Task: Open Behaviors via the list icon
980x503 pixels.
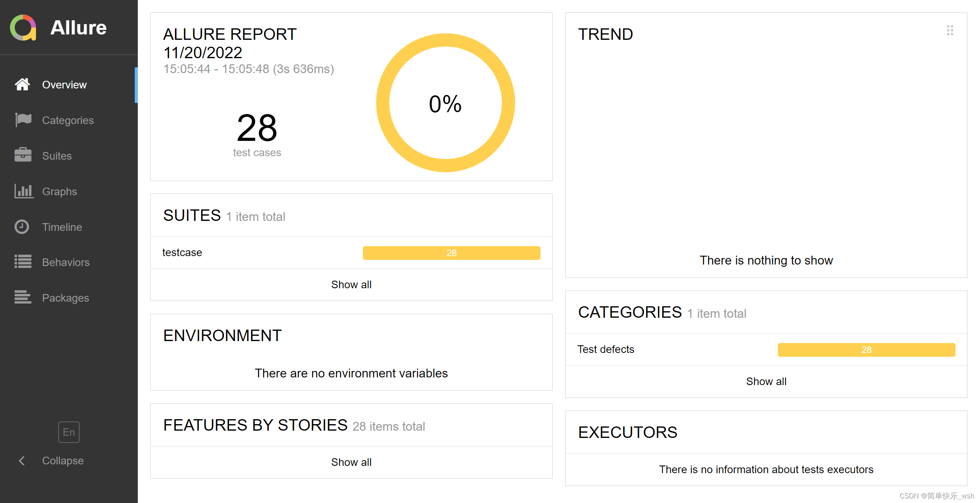Action: [23, 262]
